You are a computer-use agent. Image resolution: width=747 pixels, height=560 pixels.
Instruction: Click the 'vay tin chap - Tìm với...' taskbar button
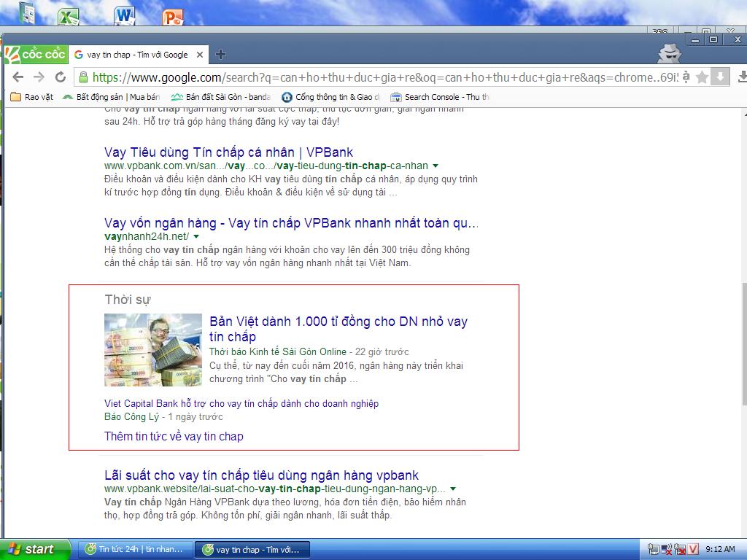click(252, 550)
